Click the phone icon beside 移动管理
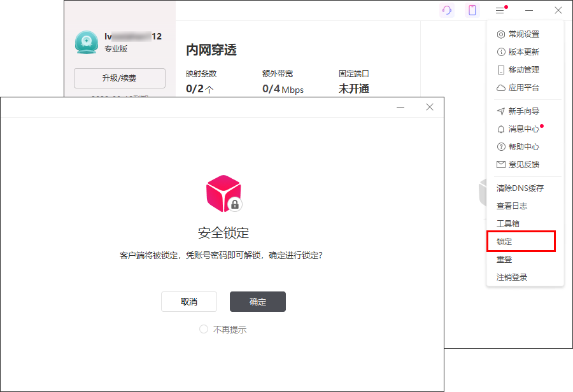Viewport: 573px width, 392px height. [500, 70]
